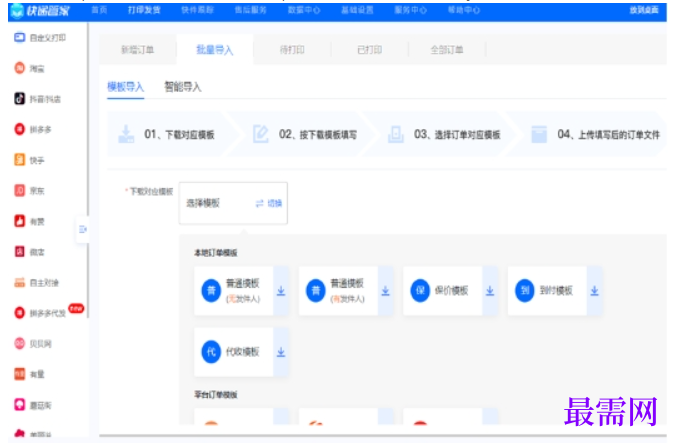The width and height of the screenshot is (676, 443).
Task: Click 切换 to switch the template
Action: click(269, 203)
